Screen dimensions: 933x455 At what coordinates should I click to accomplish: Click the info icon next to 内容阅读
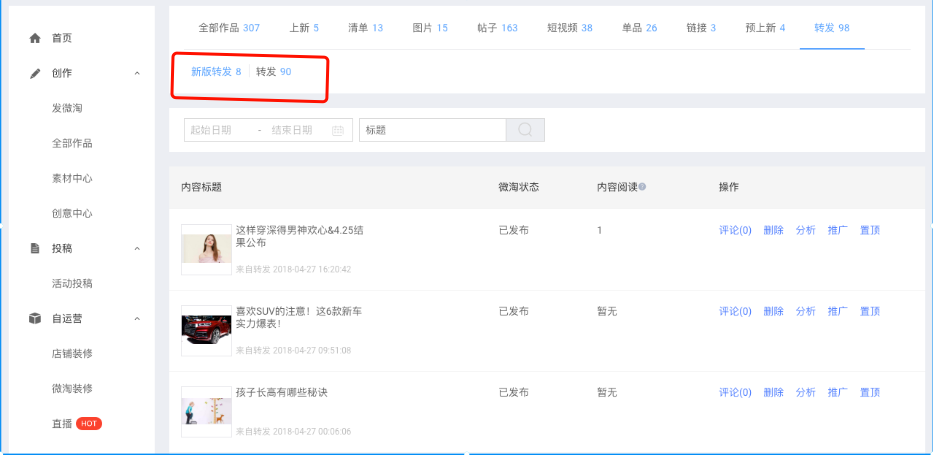coord(642,187)
